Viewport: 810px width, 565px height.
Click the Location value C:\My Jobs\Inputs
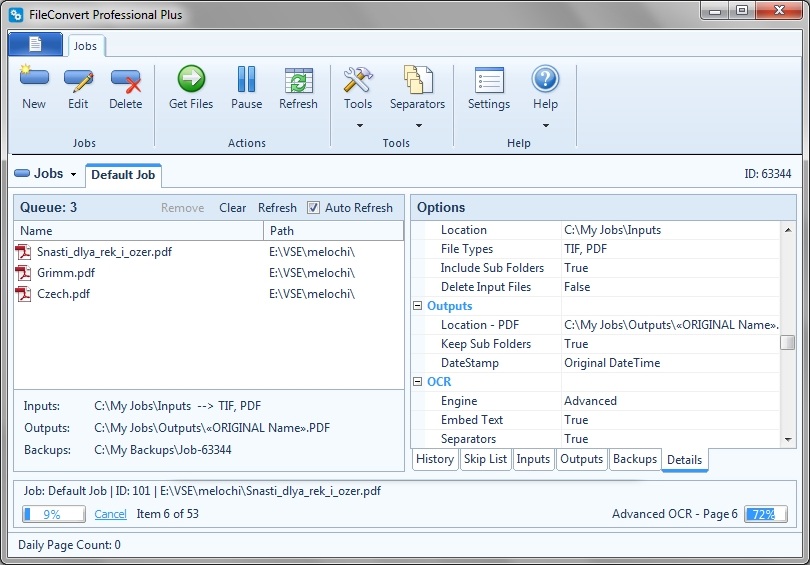(x=612, y=230)
